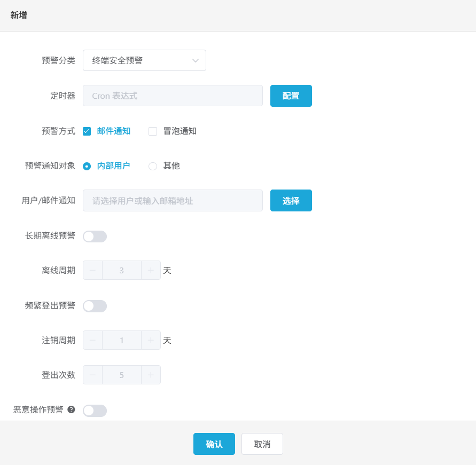The height and width of the screenshot is (465, 476).
Task: Select the 其他 radio option
Action: tap(152, 166)
